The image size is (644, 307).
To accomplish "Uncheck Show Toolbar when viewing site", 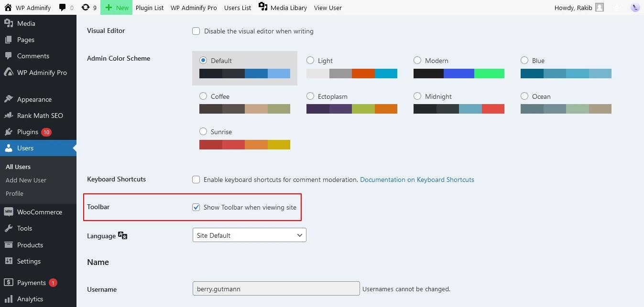I will coord(196,207).
